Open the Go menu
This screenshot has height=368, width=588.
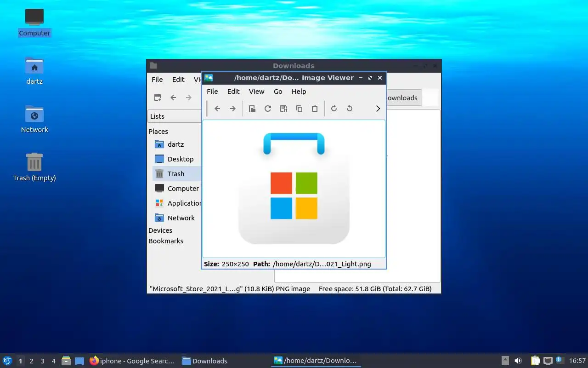[278, 92]
